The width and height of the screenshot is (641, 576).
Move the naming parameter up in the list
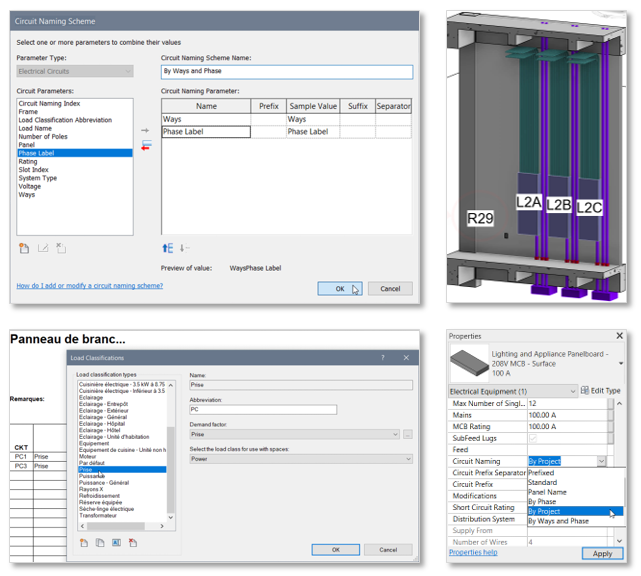168,248
